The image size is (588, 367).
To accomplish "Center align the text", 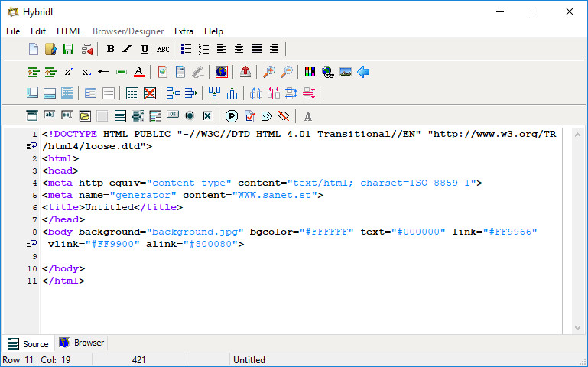I will [x=239, y=49].
